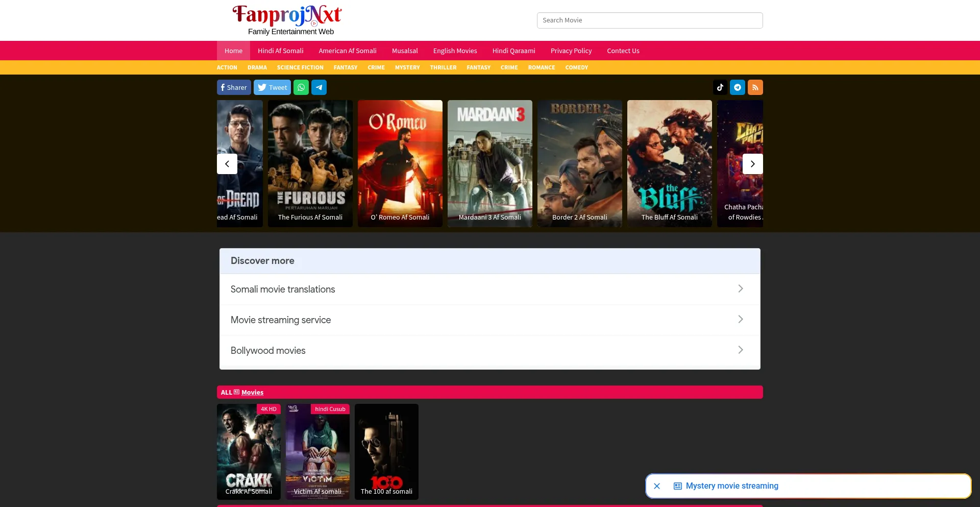Viewport: 980px width, 507px height.
Task: Open Mardaani 3 Af Somali poster
Action: [490, 163]
